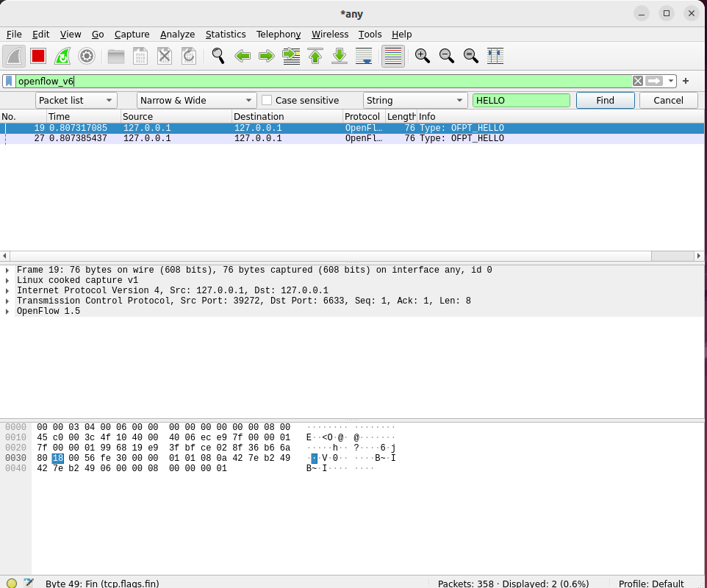Expand Linux cooked capture v1 row
707x588 pixels.
[x=7, y=281]
